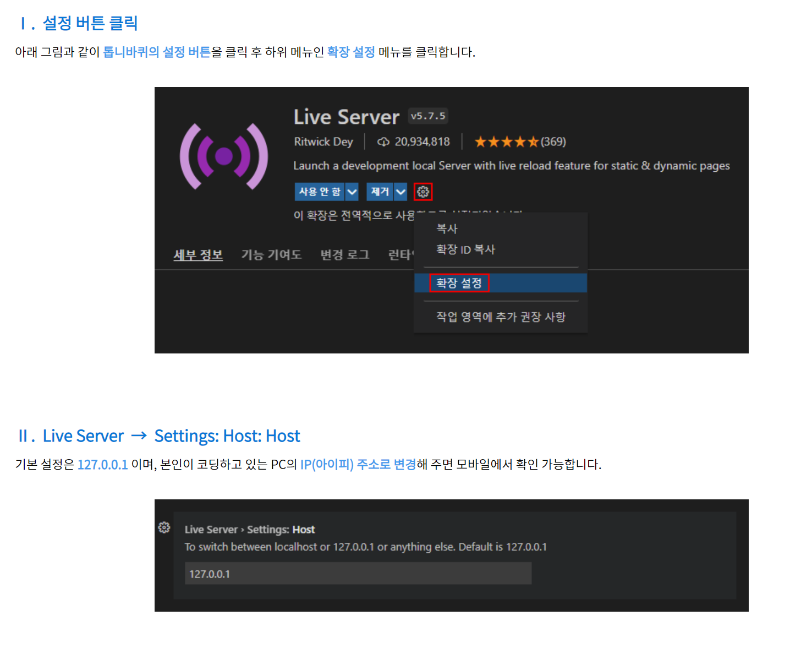Choose 확장 설정 from the context menu
Viewport: 812px width, 648px height.
coord(500,283)
